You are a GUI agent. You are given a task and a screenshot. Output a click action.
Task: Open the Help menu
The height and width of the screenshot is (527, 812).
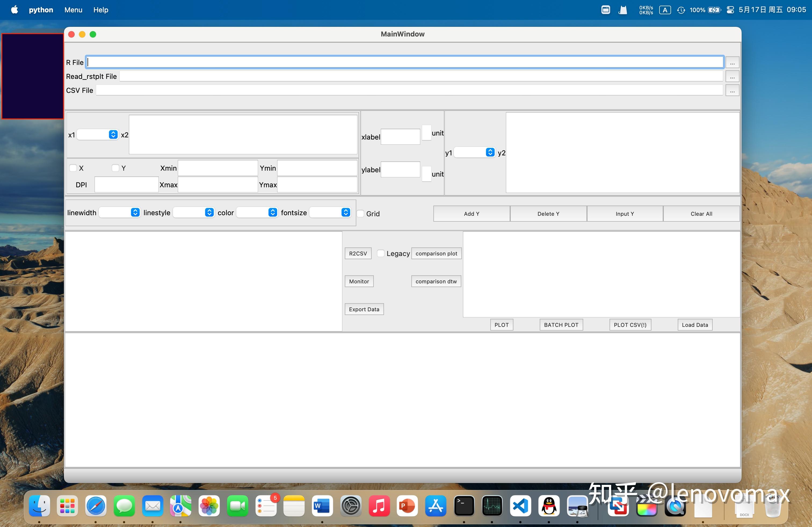coord(101,10)
